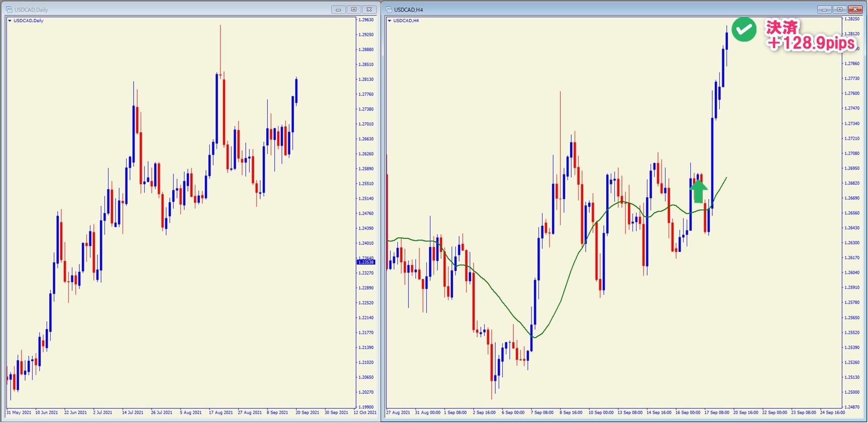The height and width of the screenshot is (423, 868).
Task: Open the triangle menu beside USDCAD,H4 chart label
Action: pyautogui.click(x=389, y=21)
